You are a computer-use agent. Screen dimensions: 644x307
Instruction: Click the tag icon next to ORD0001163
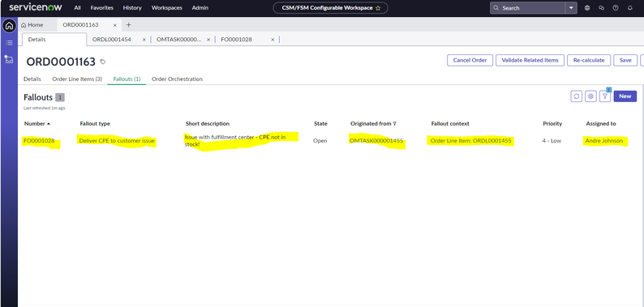[103, 62]
